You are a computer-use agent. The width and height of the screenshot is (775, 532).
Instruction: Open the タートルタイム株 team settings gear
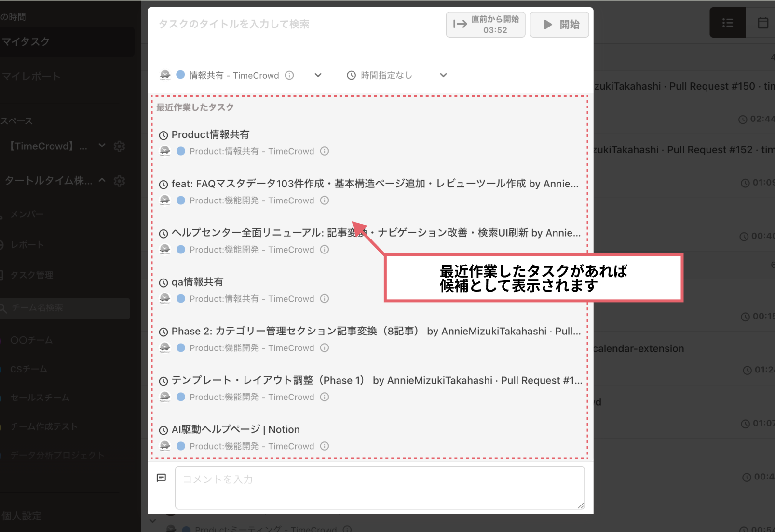click(x=119, y=181)
